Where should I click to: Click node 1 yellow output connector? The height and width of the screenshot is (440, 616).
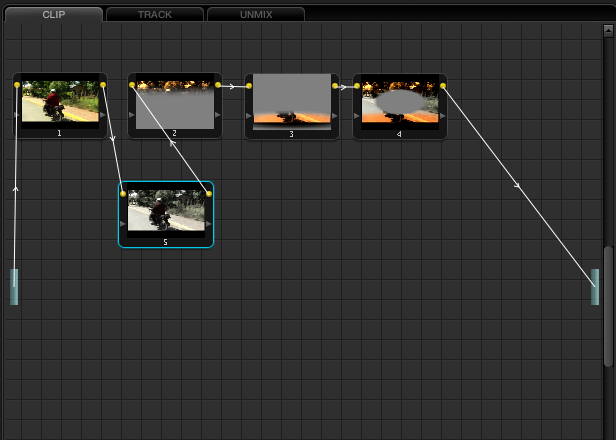(x=103, y=86)
